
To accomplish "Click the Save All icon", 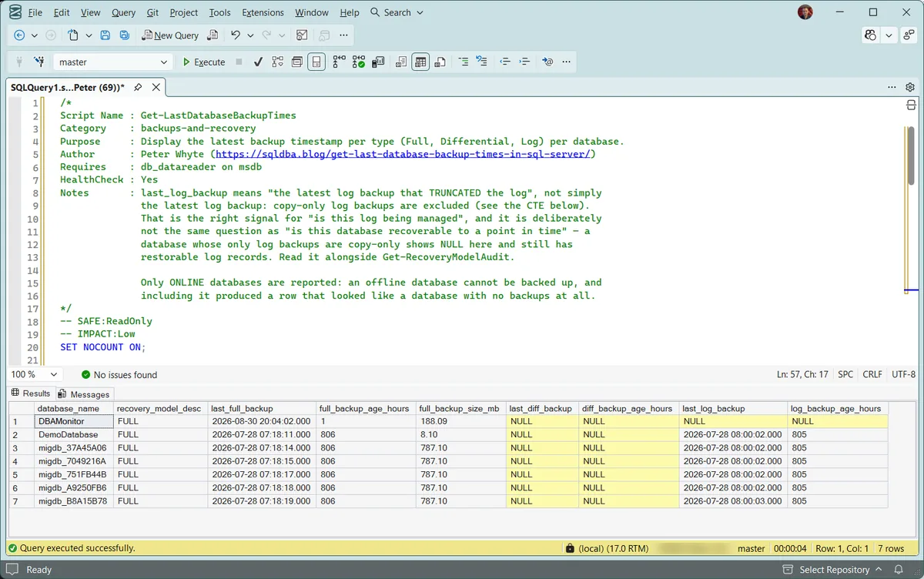I will click(x=124, y=35).
